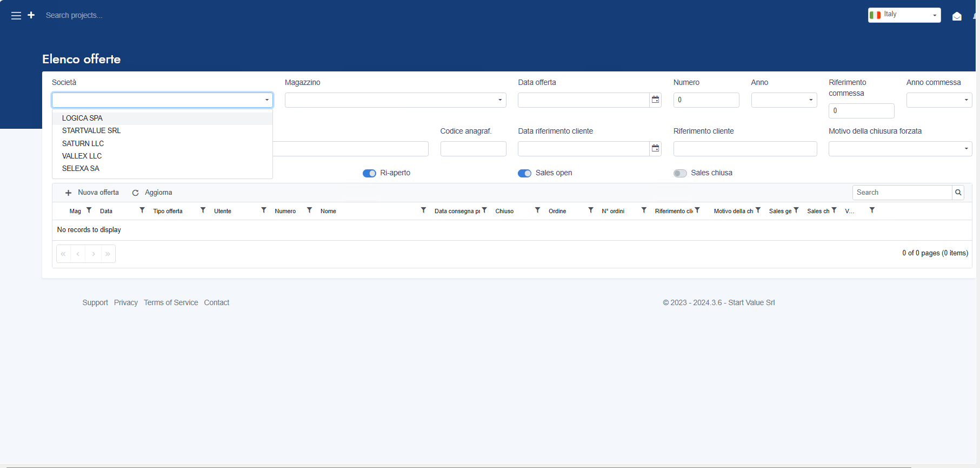Viewport: 980px width, 468px height.
Task: Select LOGICA SPA from the list
Action: 162,118
